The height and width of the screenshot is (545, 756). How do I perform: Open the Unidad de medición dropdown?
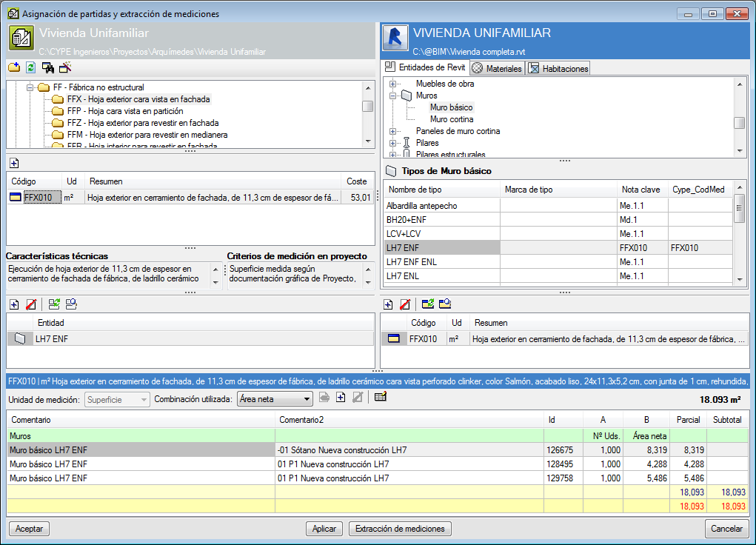coord(117,400)
